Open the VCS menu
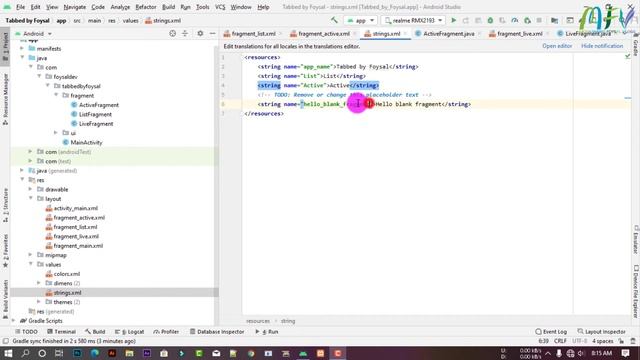640x360 pixels. (x=220, y=7)
